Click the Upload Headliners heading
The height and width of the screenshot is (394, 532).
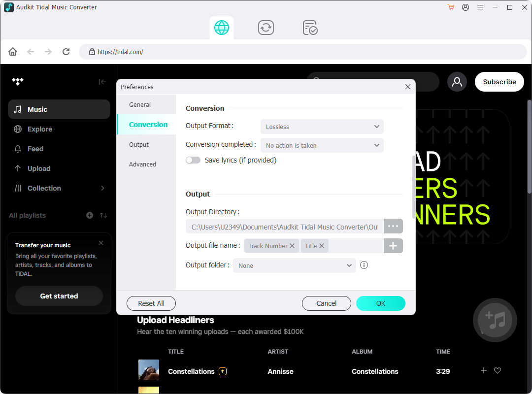tap(175, 320)
